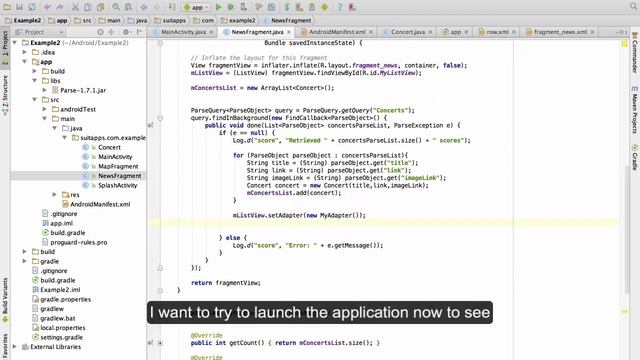This screenshot has height=360, width=640.
Task: Open the Commander side panel
Action: pos(635,53)
